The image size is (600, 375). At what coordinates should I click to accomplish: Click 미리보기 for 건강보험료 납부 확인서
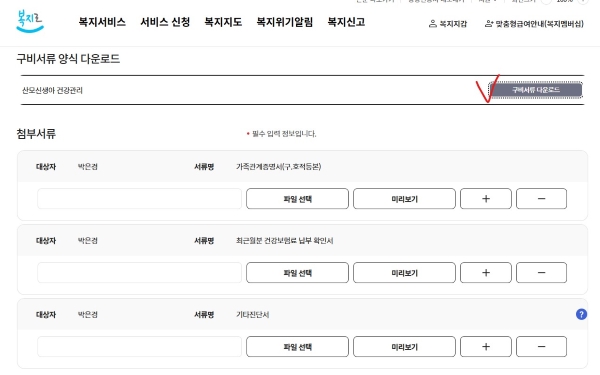(x=404, y=272)
